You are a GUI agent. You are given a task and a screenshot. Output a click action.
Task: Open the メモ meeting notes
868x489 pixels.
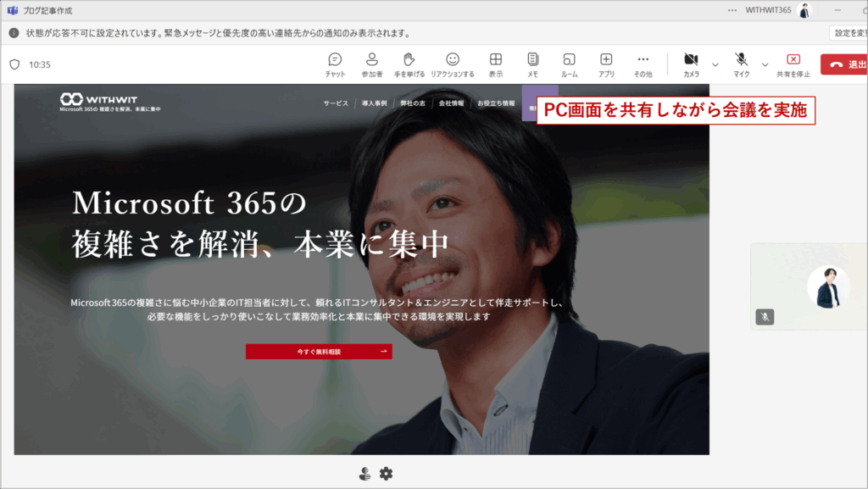[x=532, y=64]
